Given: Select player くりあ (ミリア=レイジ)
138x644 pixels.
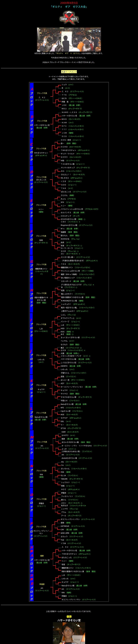Looking at the screenshot, I should click(71, 543).
